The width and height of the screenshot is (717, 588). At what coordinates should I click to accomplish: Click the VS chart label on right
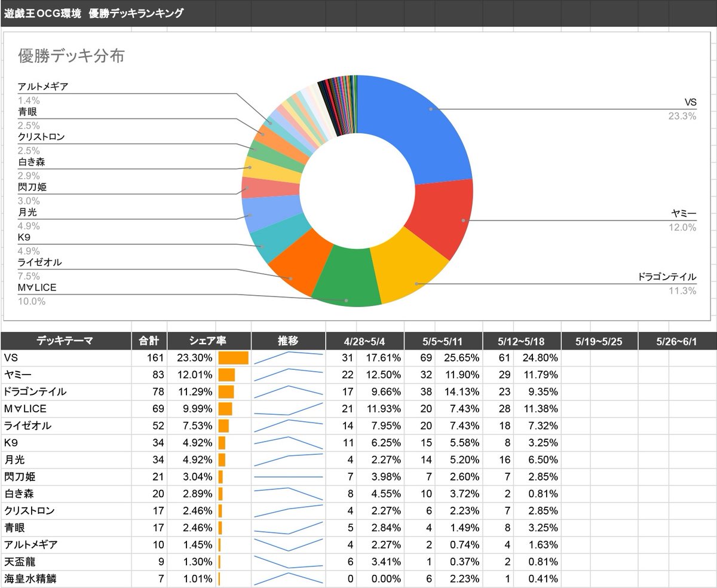coord(690,102)
